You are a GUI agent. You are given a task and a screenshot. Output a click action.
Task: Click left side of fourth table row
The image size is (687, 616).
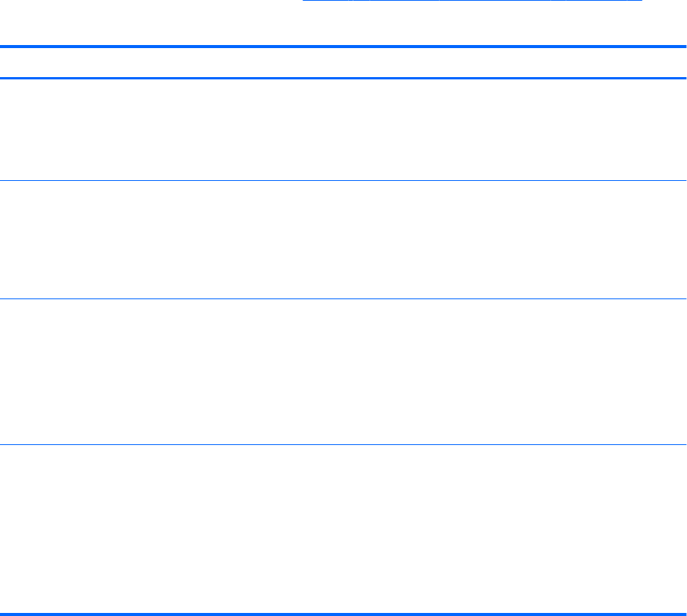15,528
